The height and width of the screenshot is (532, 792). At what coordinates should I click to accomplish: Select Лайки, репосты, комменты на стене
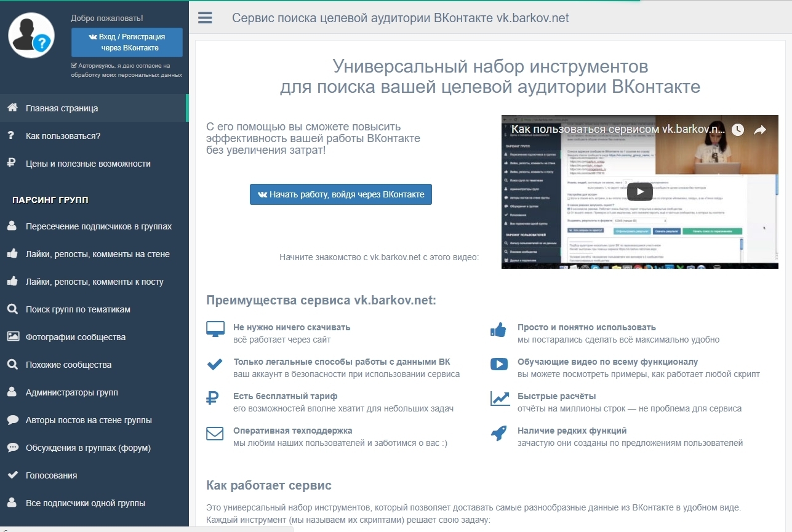(97, 254)
